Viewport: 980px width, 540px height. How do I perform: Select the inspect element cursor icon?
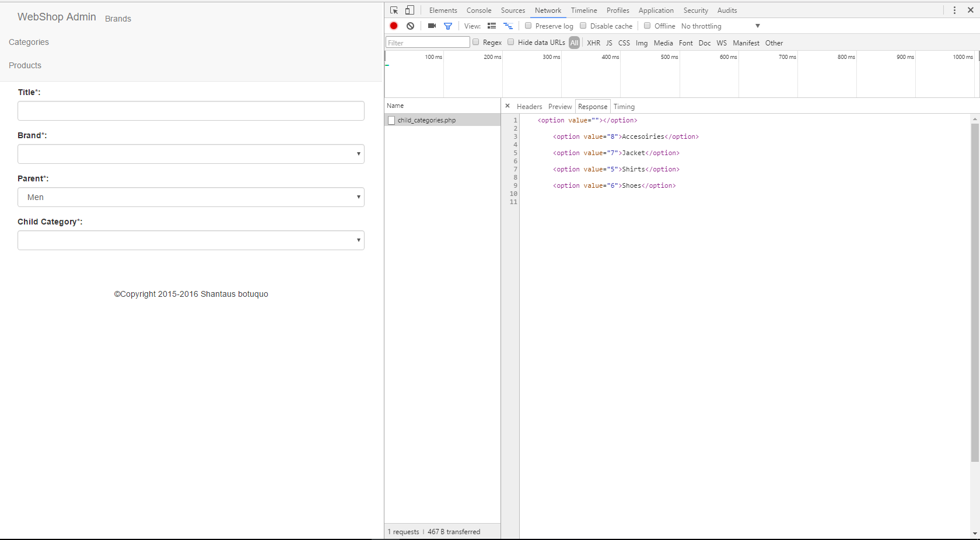pos(394,10)
